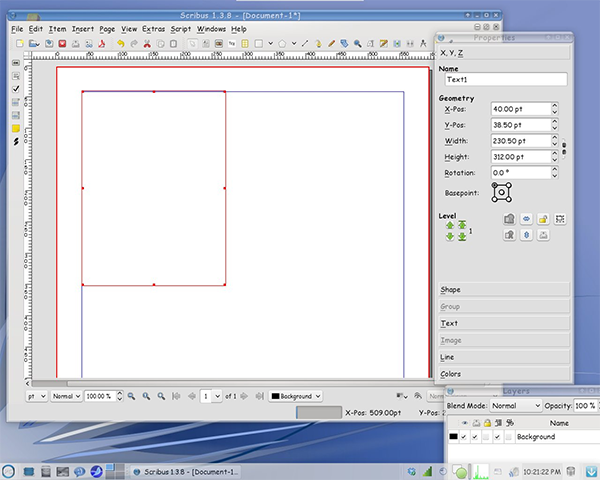600x480 pixels.
Task: Open the Line section tab in Properties
Action: tap(504, 357)
